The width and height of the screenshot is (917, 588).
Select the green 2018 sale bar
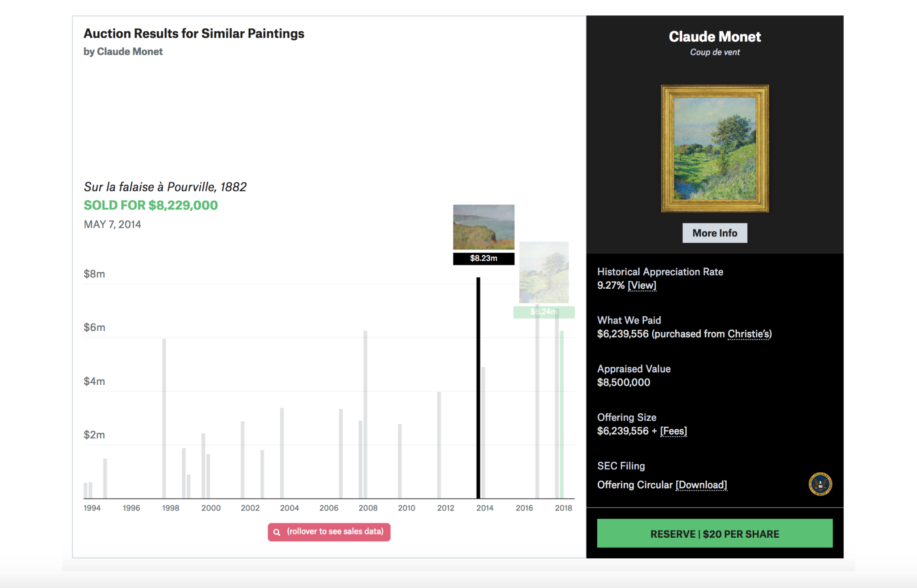(x=562, y=415)
